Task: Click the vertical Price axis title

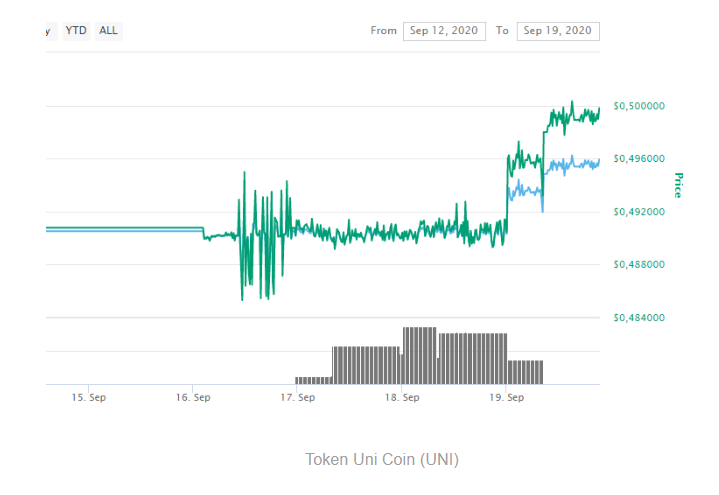Action: click(678, 185)
